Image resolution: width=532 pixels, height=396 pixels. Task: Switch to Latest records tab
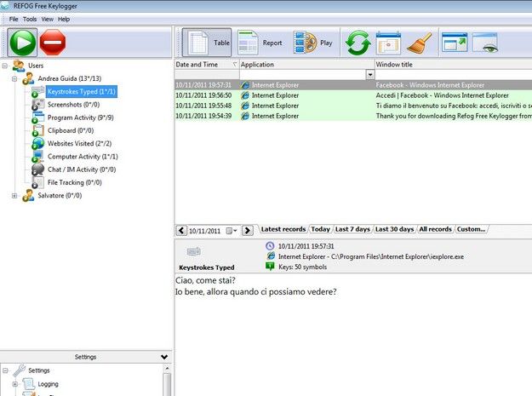click(283, 229)
